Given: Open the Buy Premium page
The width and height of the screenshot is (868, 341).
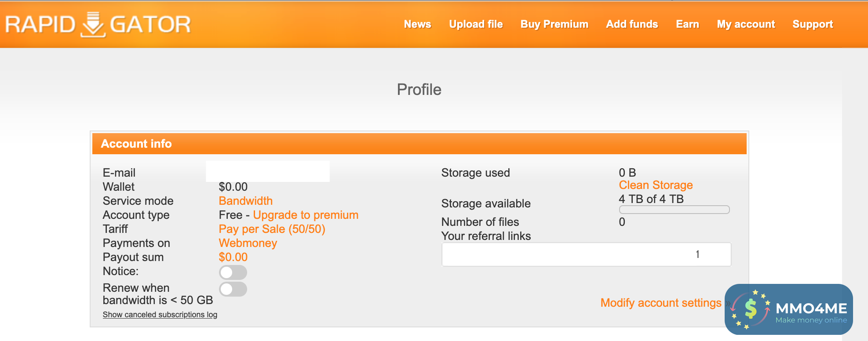Looking at the screenshot, I should pos(554,24).
